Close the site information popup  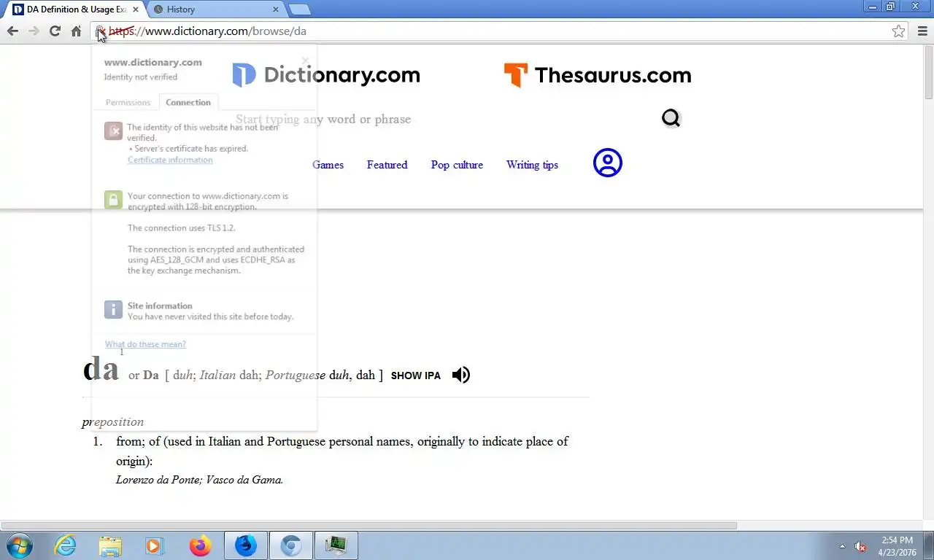tap(306, 61)
